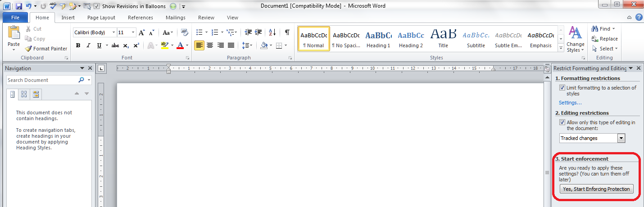This screenshot has height=207, width=644.
Task: Open the Tracked changes editing type dropdown
Action: coord(621,138)
